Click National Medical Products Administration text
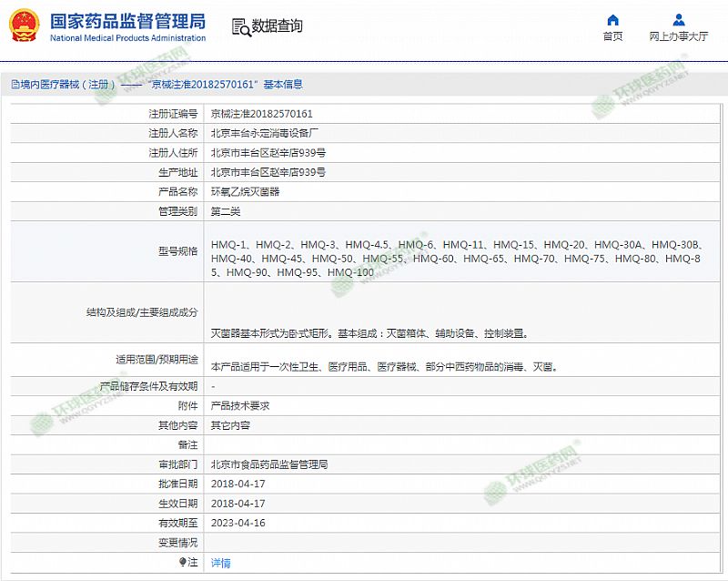 click(x=127, y=38)
